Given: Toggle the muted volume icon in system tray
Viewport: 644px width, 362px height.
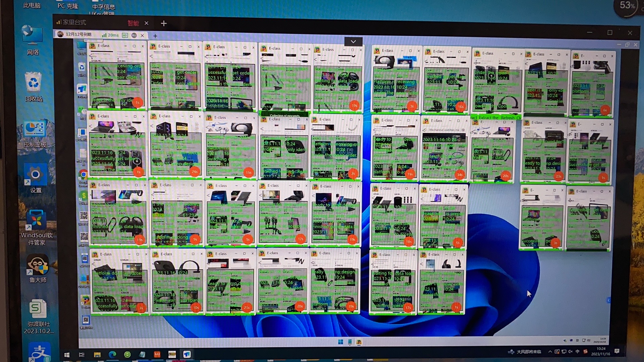Looking at the screenshot, I should pyautogui.click(x=570, y=352).
